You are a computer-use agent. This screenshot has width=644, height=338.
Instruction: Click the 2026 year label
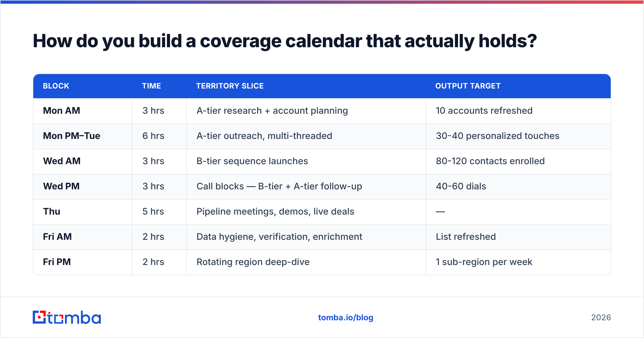point(601,318)
